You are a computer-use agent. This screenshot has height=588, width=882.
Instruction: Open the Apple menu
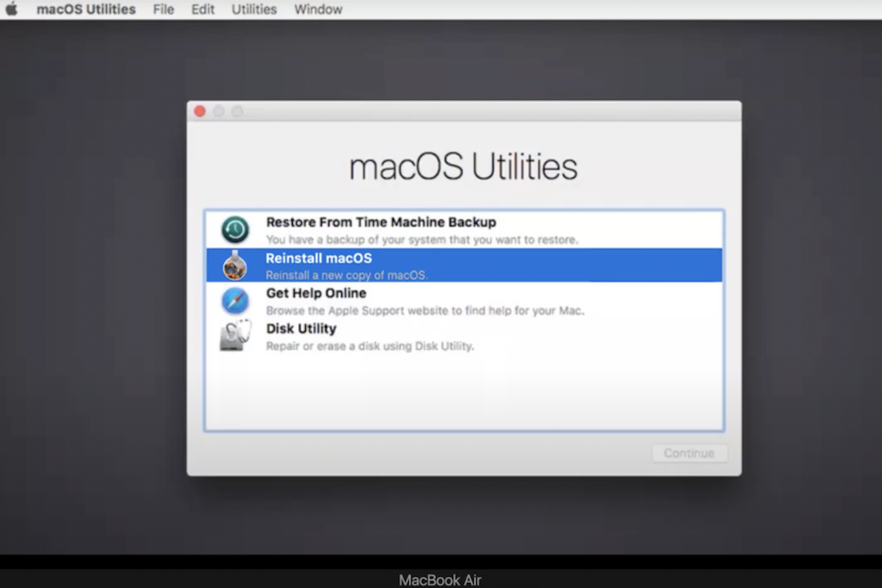tap(11, 9)
